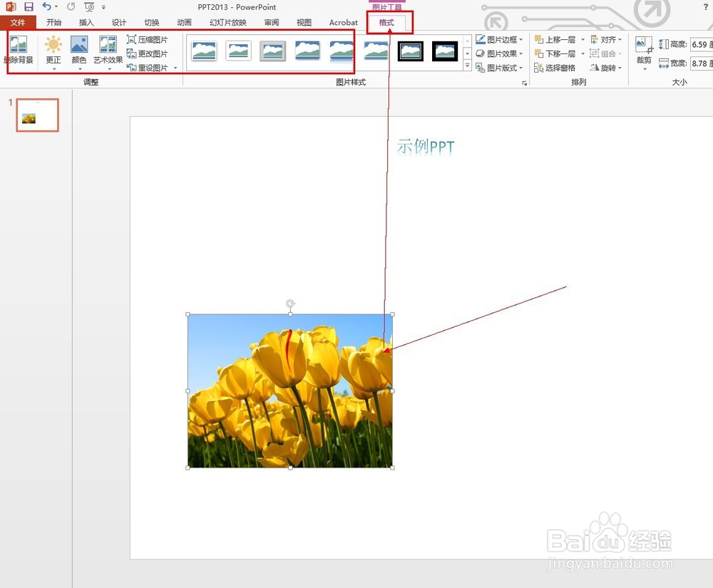Expand the picture styles gallery more arrow
This screenshot has width=713, height=588.
coord(467,66)
